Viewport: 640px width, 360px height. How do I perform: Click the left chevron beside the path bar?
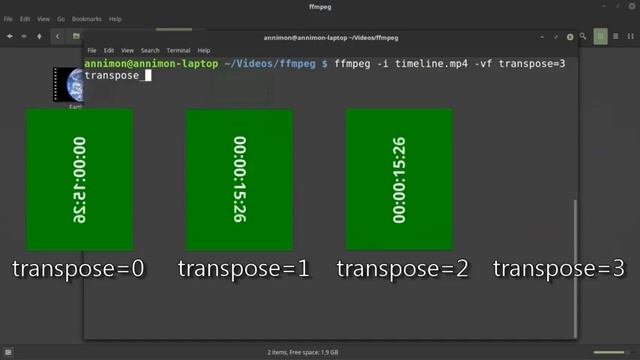pos(58,36)
